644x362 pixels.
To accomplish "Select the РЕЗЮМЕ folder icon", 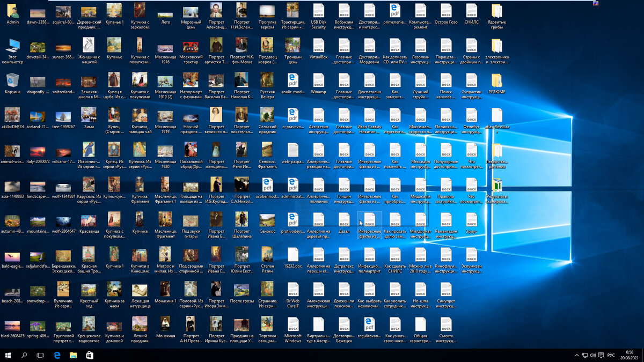I will (x=497, y=80).
